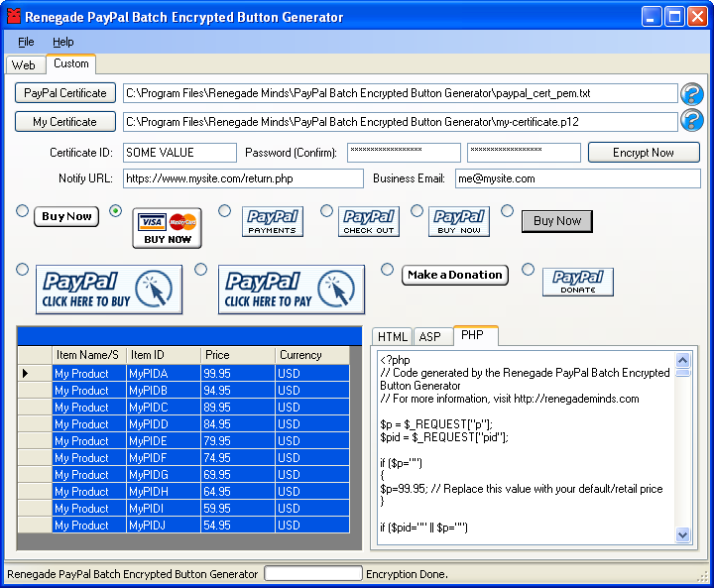
Task: Select the plain Buy Now radio button
Action: point(22,211)
